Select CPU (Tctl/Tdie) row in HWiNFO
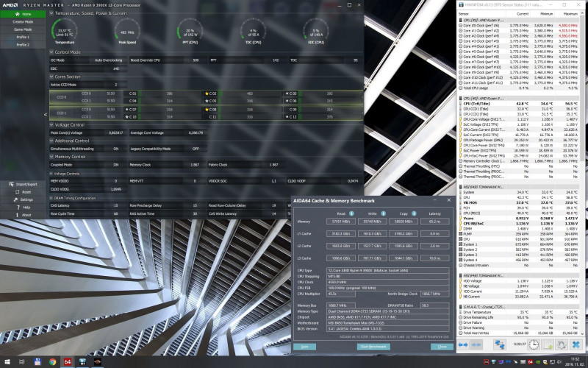Viewport: 588px width, 368px height. point(519,103)
